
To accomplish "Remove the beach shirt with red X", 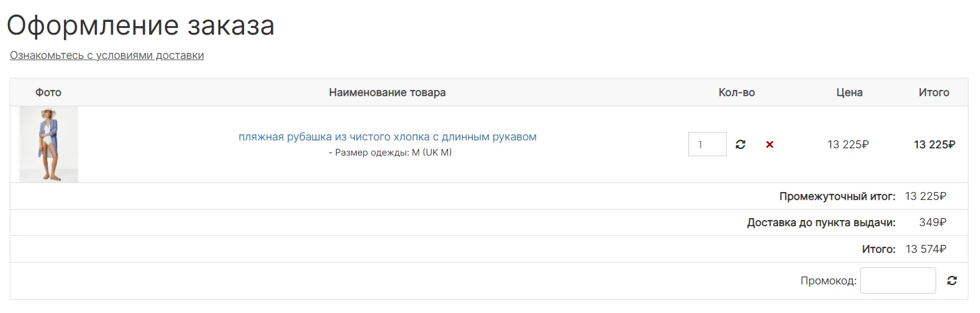I will [769, 145].
